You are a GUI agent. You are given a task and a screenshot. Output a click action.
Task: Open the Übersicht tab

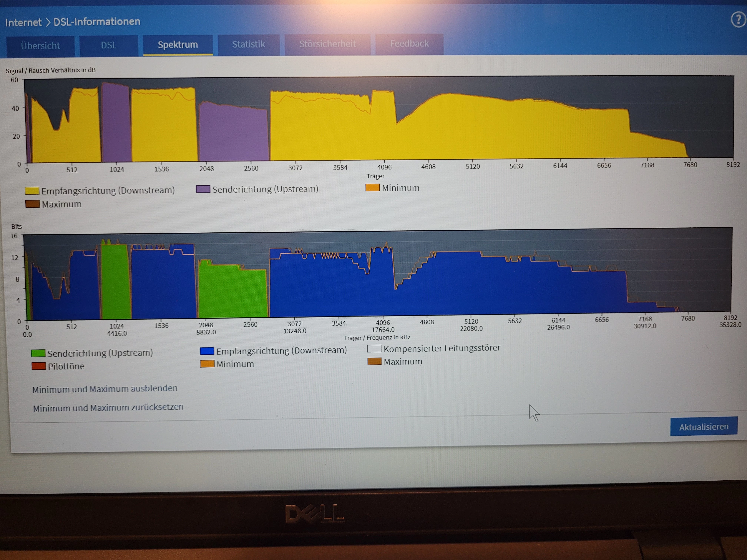tap(41, 46)
